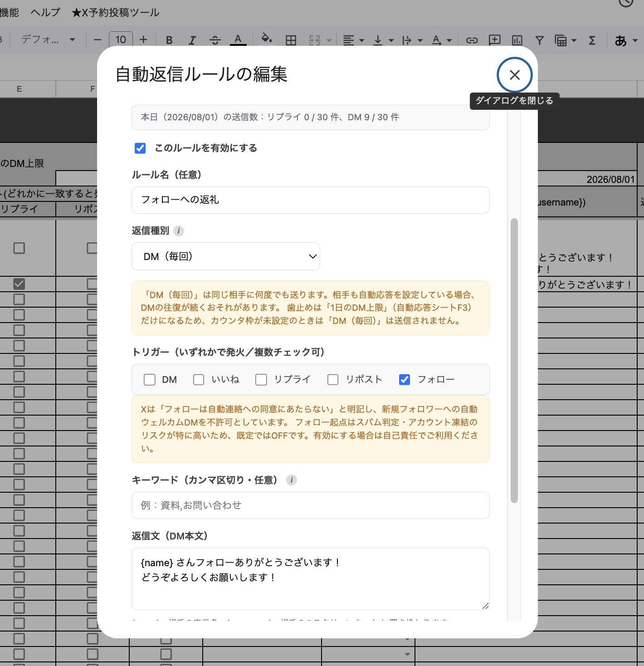Open functions sigma icon

point(592,40)
